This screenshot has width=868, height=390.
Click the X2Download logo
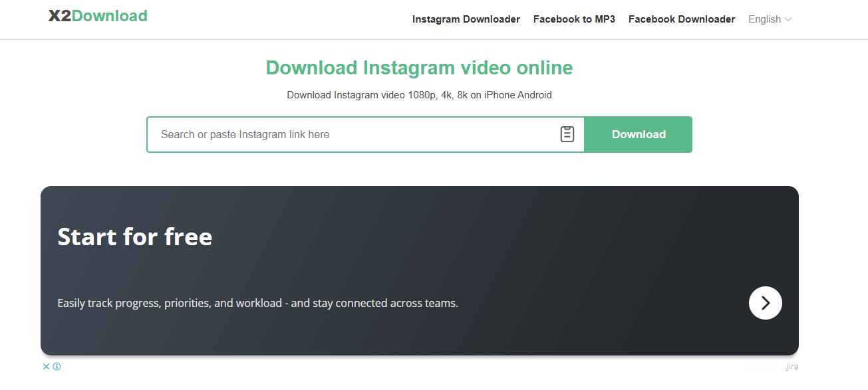[98, 16]
